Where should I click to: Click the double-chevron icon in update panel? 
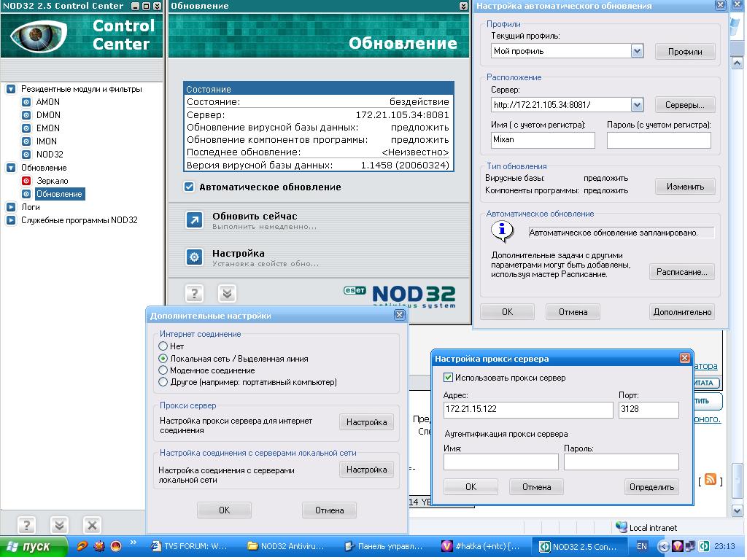click(x=228, y=293)
